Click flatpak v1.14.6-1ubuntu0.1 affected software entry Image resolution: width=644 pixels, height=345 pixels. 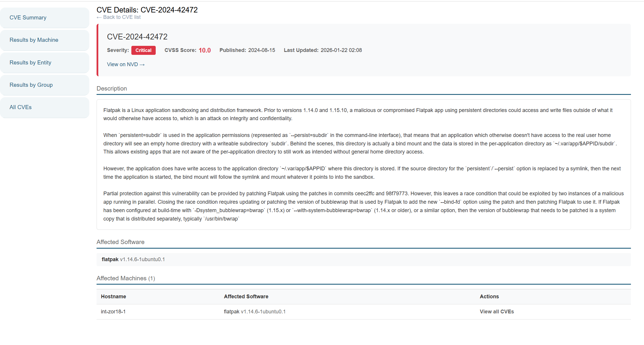click(x=133, y=259)
